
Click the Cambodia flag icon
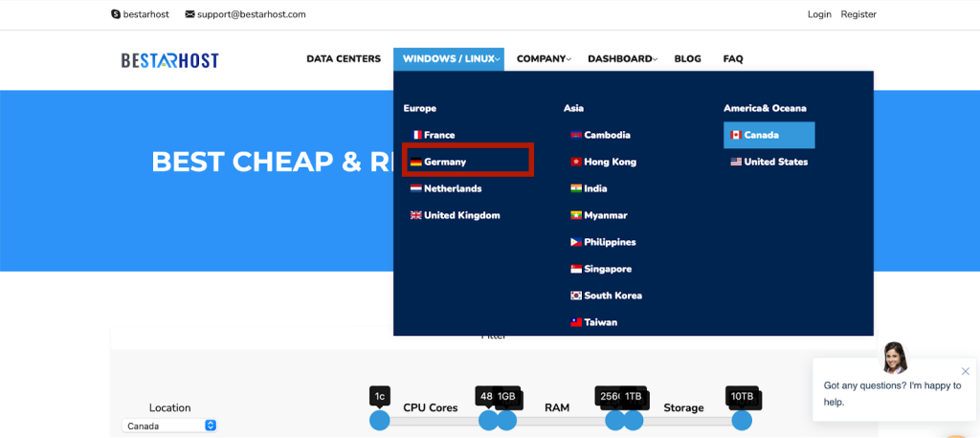click(x=576, y=135)
